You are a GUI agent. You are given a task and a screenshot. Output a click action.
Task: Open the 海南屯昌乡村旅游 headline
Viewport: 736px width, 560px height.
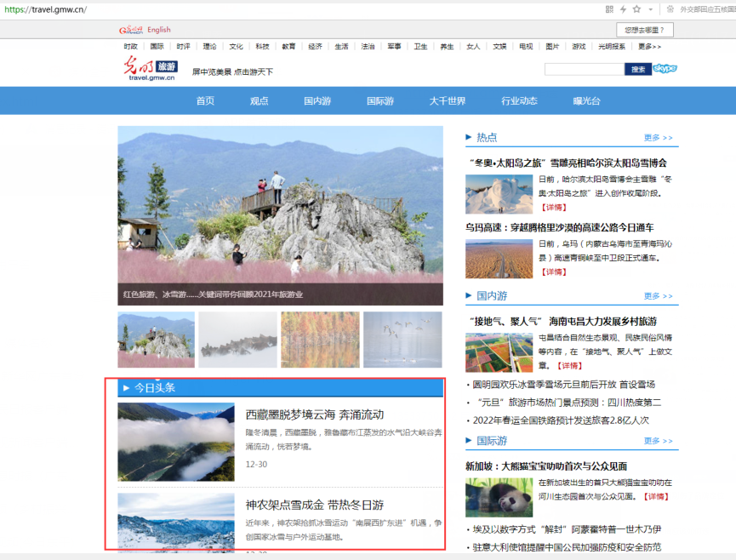tap(563, 322)
